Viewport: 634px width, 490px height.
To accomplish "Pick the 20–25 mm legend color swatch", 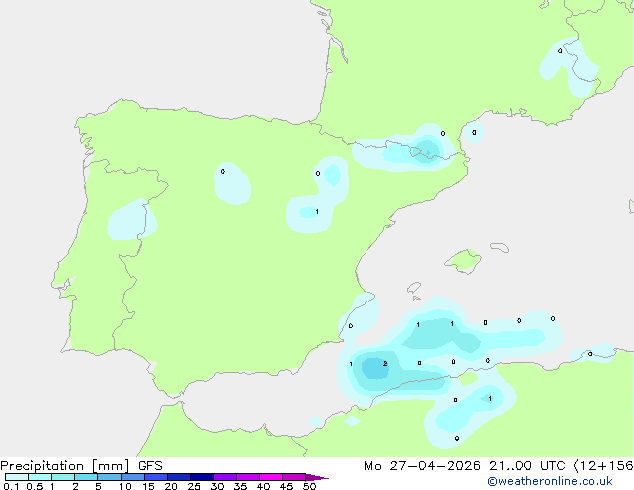I will click(179, 477).
